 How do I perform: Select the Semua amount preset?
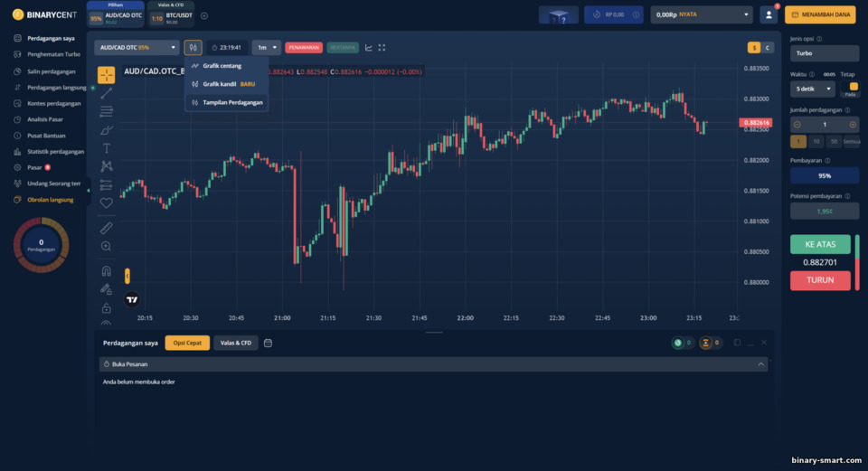[852, 142]
